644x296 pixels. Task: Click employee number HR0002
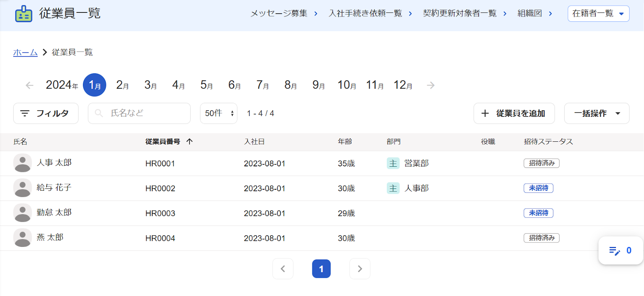coord(160,188)
